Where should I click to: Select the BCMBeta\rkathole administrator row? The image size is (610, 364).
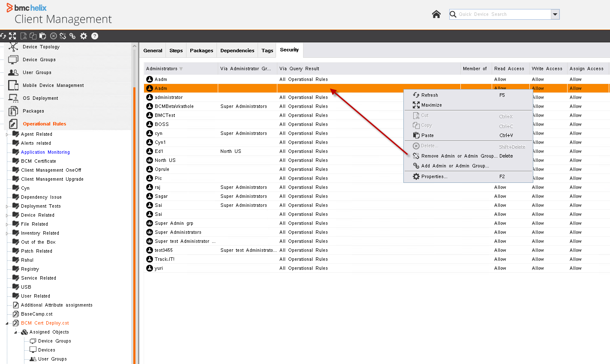coord(376,106)
